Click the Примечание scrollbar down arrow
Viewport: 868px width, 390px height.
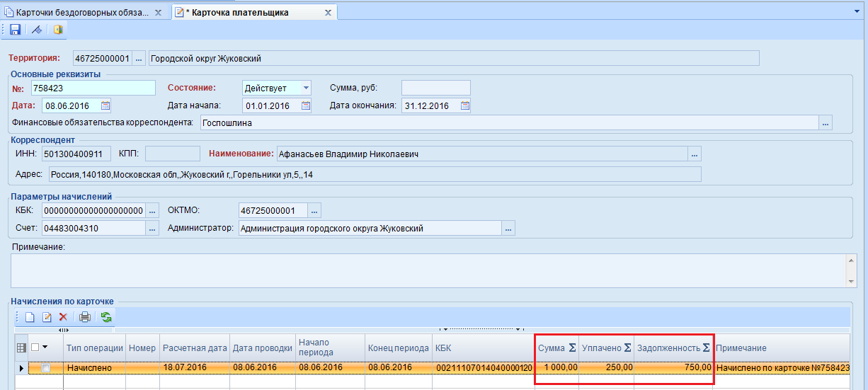click(x=852, y=281)
